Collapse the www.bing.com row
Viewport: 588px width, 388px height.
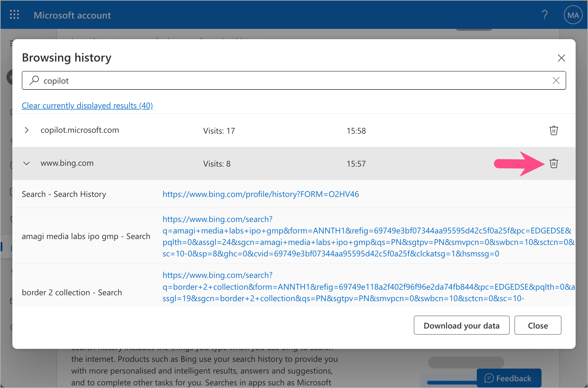coord(26,163)
